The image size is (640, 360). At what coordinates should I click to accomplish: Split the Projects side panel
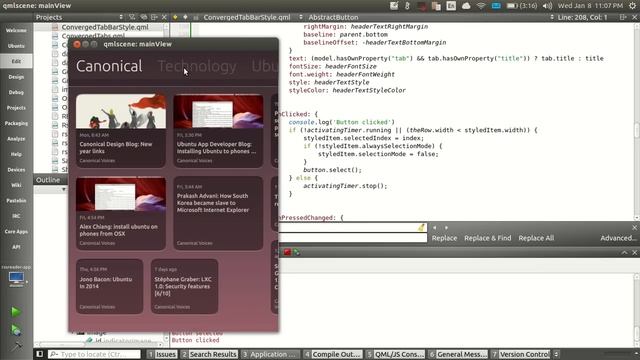click(154, 17)
